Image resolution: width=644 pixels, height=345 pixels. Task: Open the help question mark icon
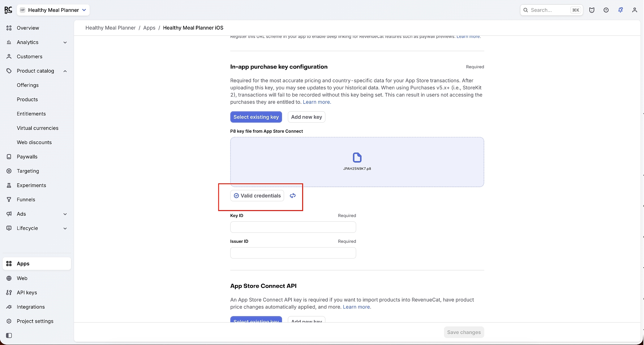point(606,10)
